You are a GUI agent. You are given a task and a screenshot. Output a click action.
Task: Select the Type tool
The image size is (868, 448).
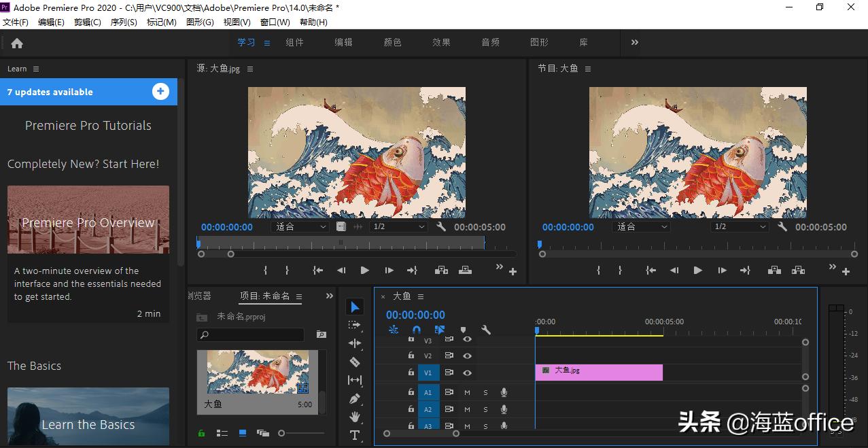354,435
